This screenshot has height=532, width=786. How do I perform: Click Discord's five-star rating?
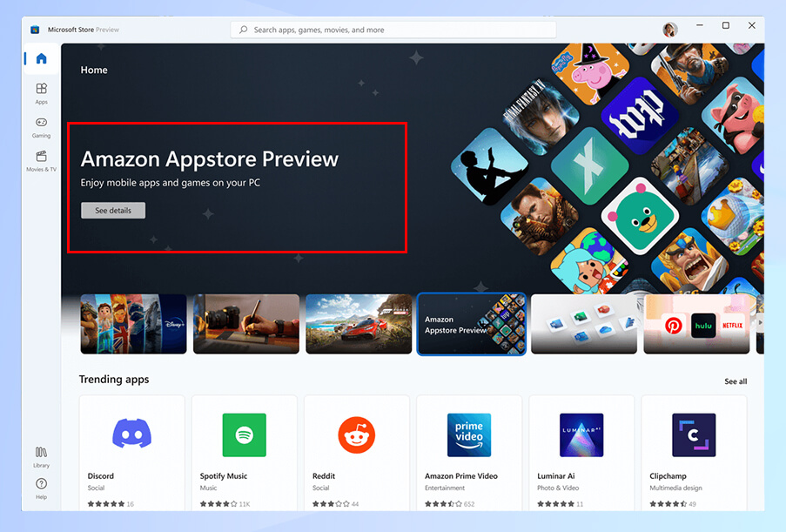pos(106,504)
